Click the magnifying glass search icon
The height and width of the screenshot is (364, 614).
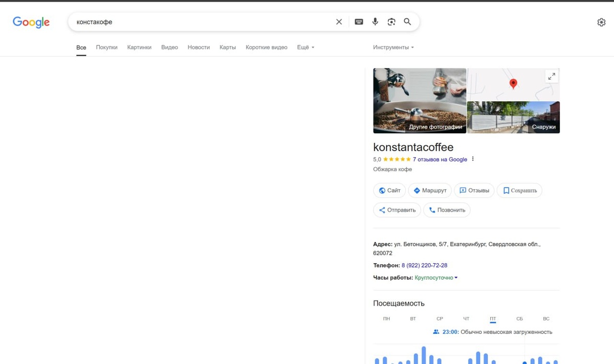407,22
